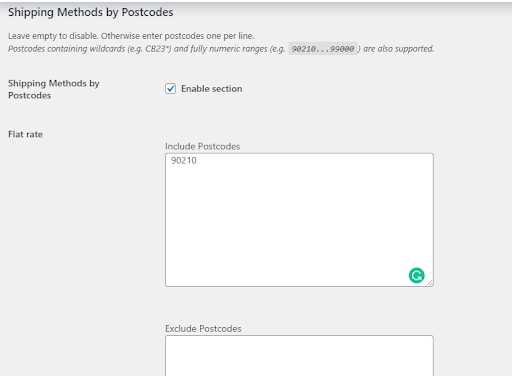The image size is (512, 376).
Task: Click the 90210...99000 range code example
Action: (x=323, y=49)
